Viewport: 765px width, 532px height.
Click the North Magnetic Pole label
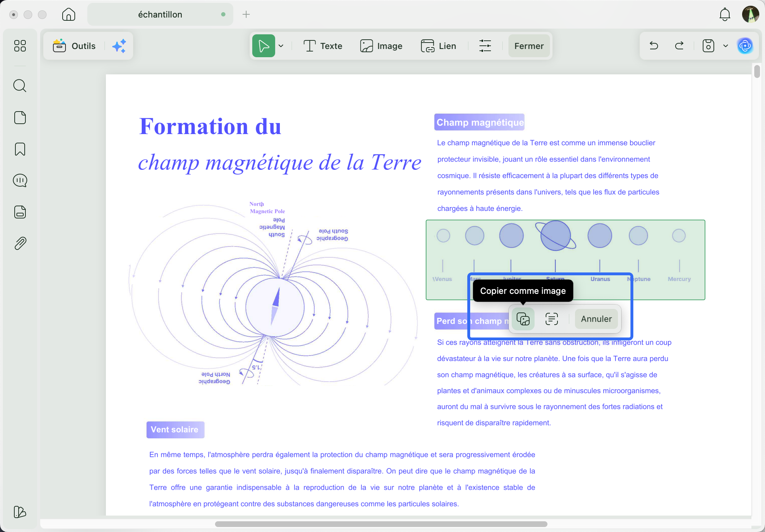click(267, 207)
